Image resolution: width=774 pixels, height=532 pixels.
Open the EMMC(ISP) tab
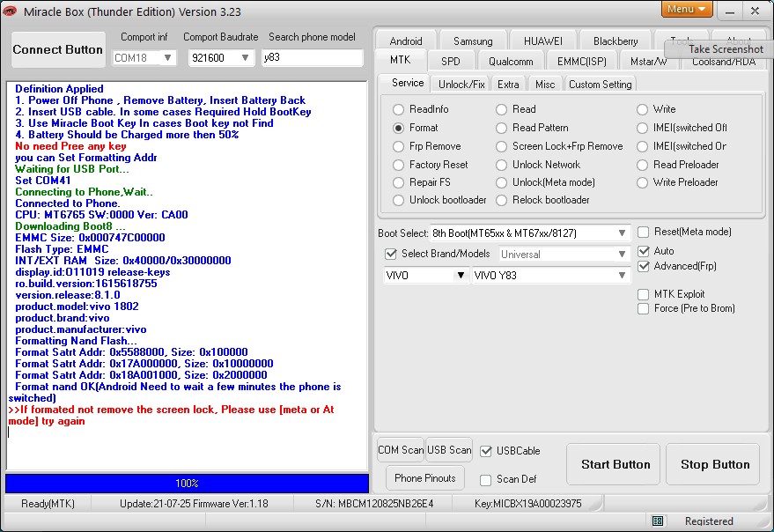pyautogui.click(x=581, y=62)
